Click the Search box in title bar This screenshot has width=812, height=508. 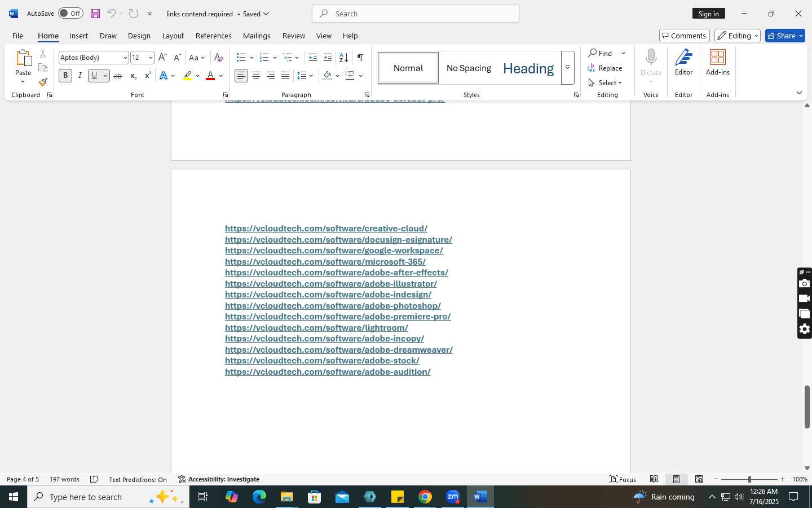[x=416, y=14]
